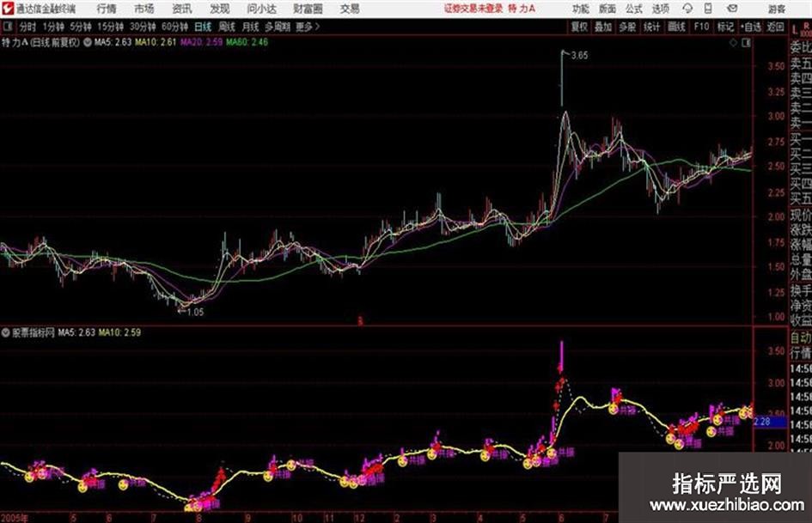Open the 交易 menu
Viewport: 812px width, 523px height.
[350, 9]
